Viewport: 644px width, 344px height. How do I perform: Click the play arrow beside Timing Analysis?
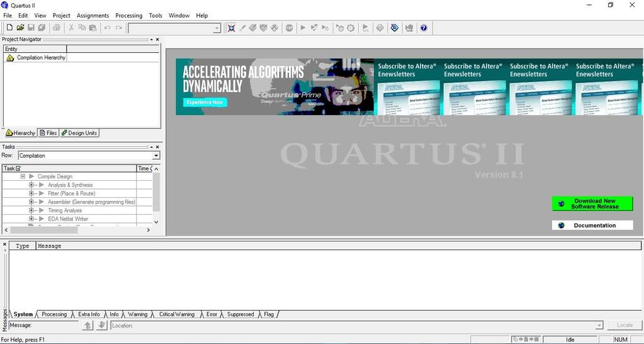42,210
